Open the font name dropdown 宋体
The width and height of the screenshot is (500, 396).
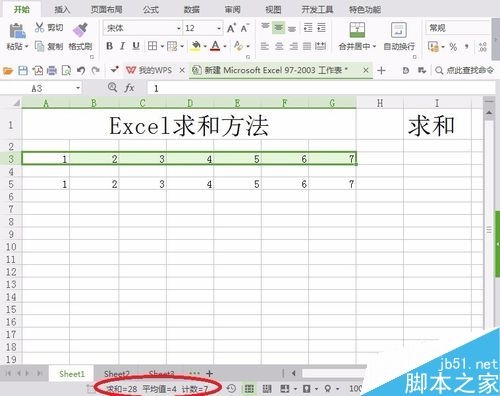pyautogui.click(x=179, y=29)
